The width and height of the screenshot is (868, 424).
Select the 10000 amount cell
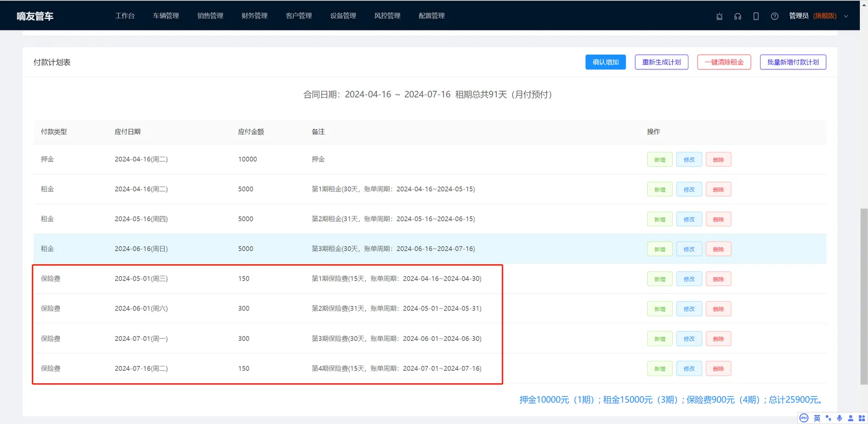(x=247, y=159)
